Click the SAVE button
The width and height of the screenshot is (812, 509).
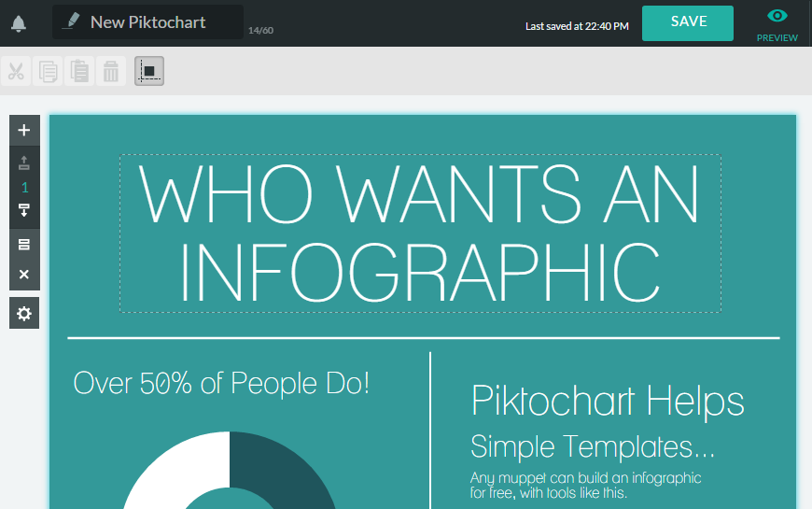(688, 23)
